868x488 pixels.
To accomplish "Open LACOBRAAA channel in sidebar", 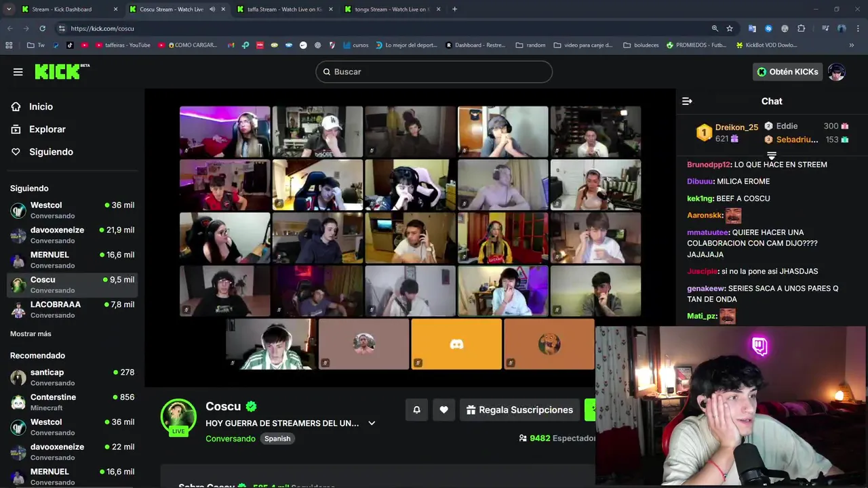I will point(72,309).
